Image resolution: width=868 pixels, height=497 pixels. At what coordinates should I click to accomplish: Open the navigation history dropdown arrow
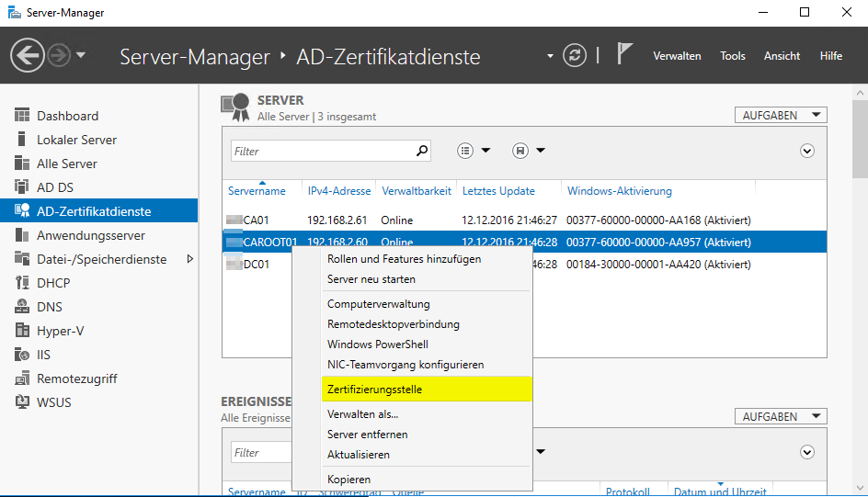pyautogui.click(x=81, y=55)
